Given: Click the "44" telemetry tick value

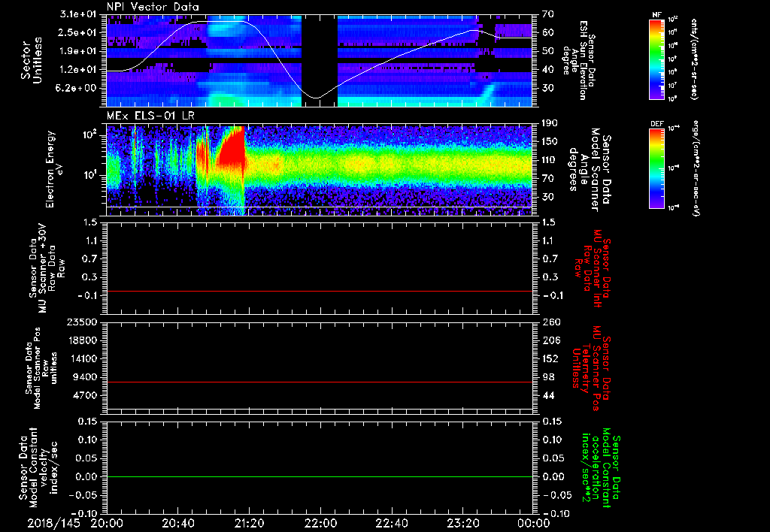Looking at the screenshot, I should tap(548, 395).
